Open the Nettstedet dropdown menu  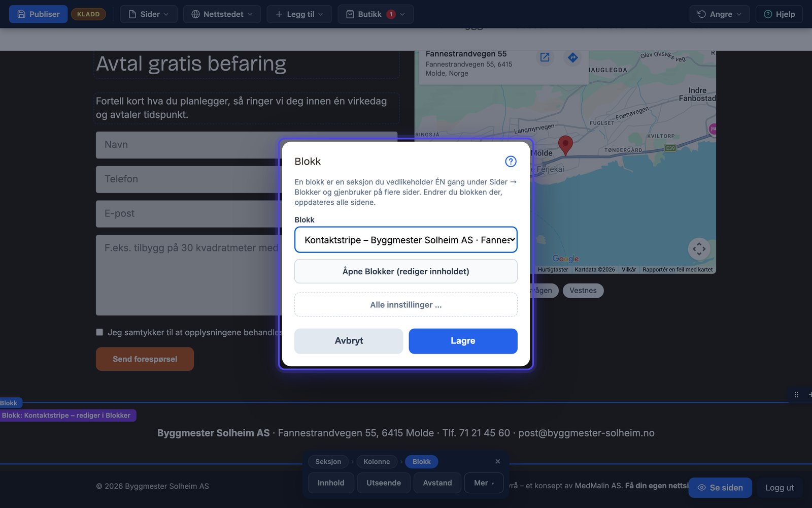pyautogui.click(x=222, y=14)
